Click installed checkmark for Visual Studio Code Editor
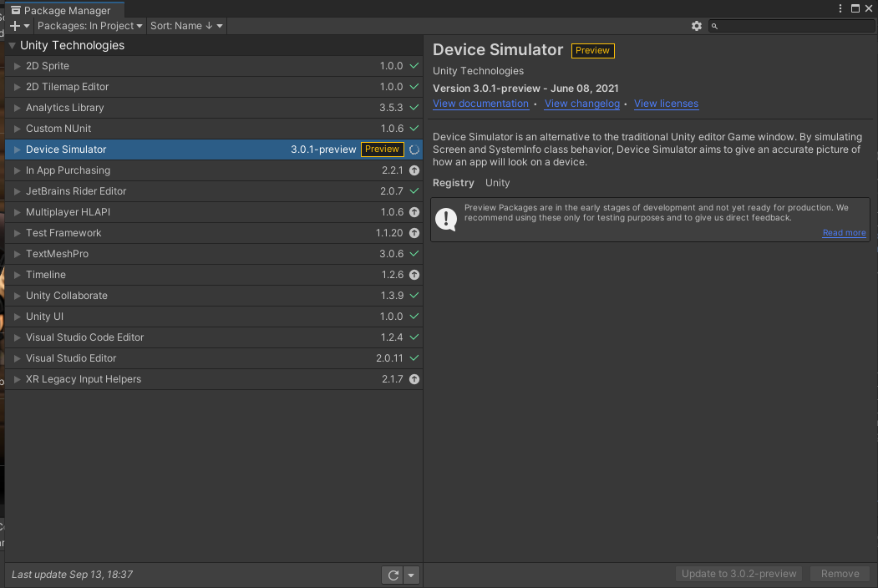The height and width of the screenshot is (588, 878). click(414, 337)
